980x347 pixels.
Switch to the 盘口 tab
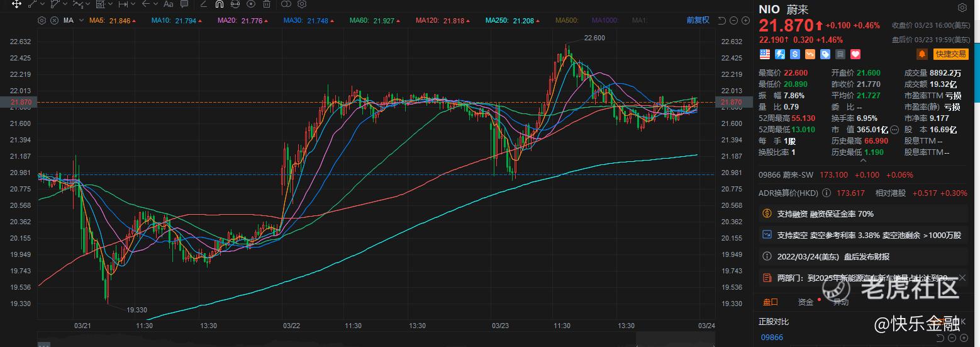pos(770,302)
